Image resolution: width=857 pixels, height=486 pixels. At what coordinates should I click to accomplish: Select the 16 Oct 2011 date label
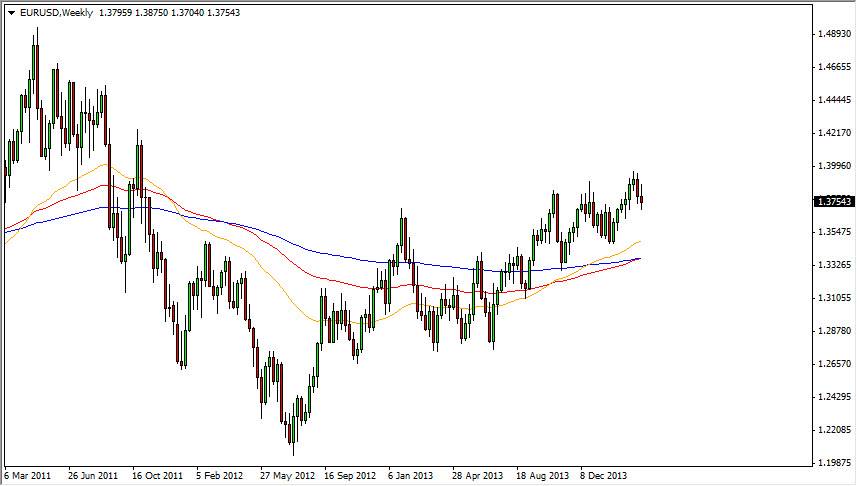coord(157,476)
